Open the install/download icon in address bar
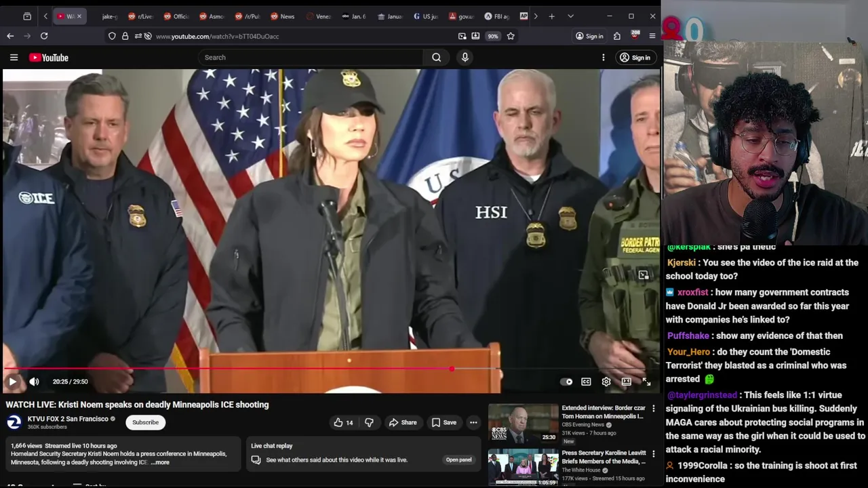 coord(475,36)
